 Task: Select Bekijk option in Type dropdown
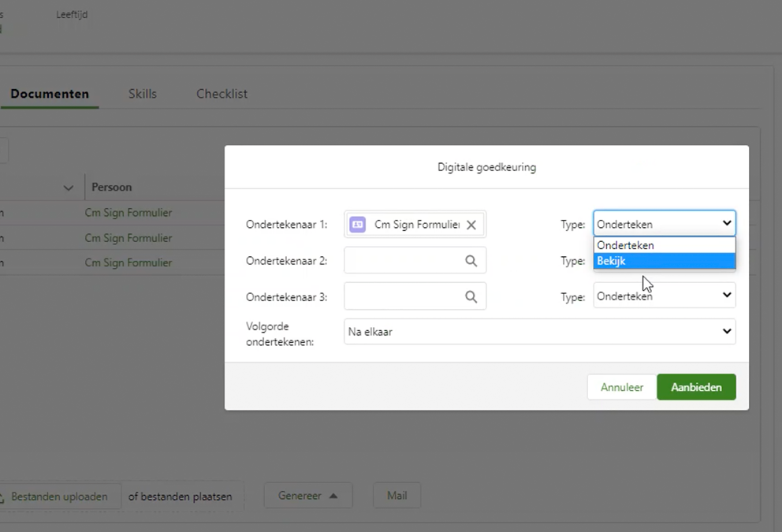(x=664, y=261)
